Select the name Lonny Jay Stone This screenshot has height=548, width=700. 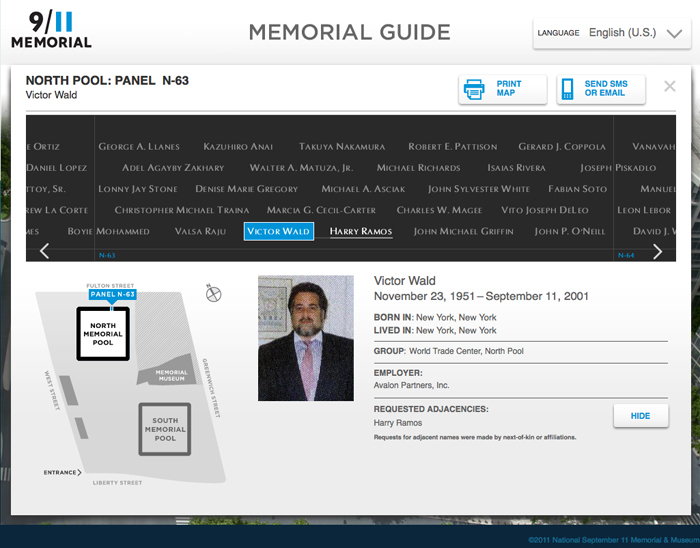138,189
